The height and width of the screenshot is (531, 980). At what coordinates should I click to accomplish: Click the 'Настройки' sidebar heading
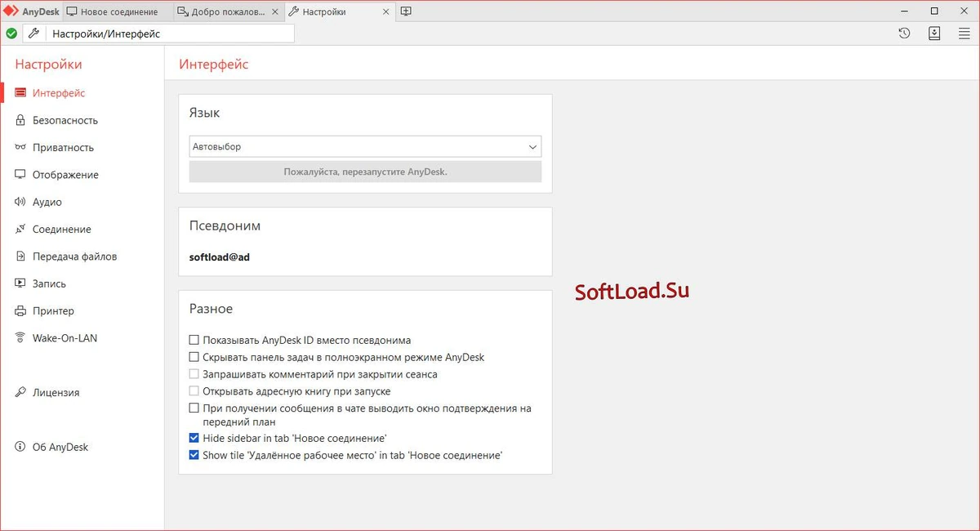[48, 65]
